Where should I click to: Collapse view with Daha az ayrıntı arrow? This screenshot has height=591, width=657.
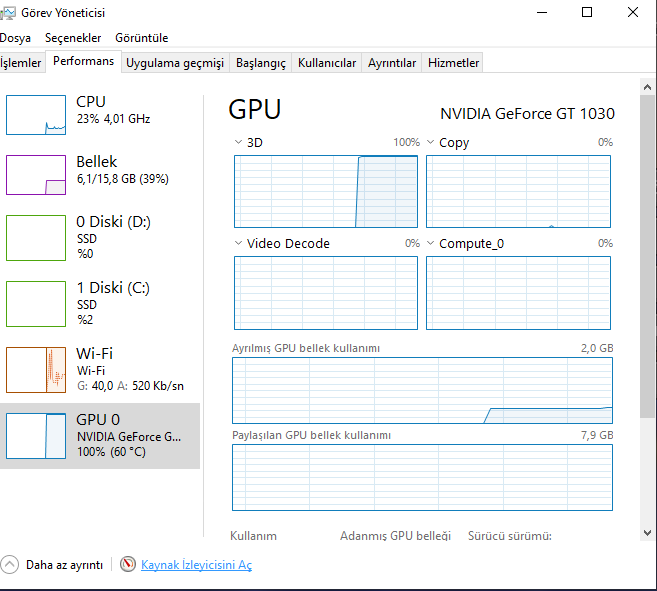pyautogui.click(x=10, y=565)
